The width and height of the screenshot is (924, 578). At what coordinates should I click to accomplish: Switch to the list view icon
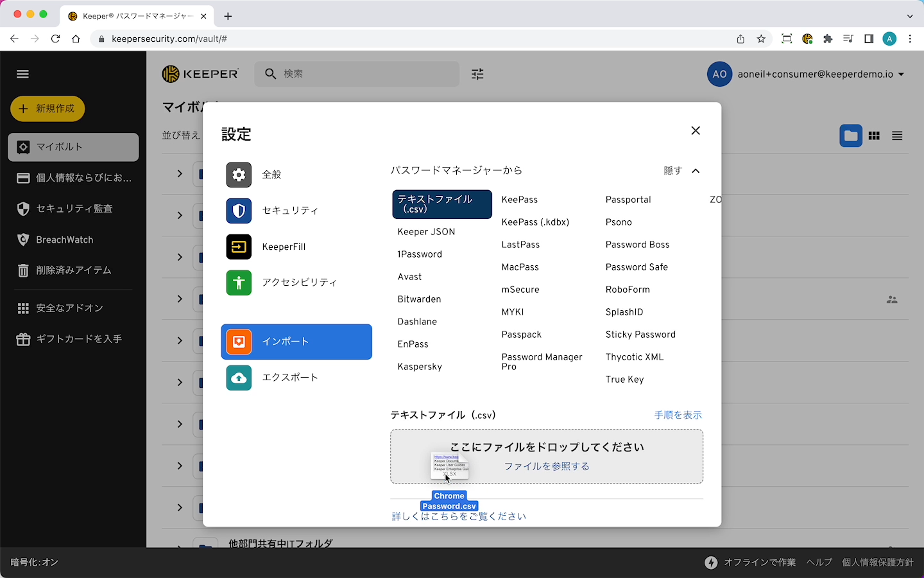click(897, 136)
